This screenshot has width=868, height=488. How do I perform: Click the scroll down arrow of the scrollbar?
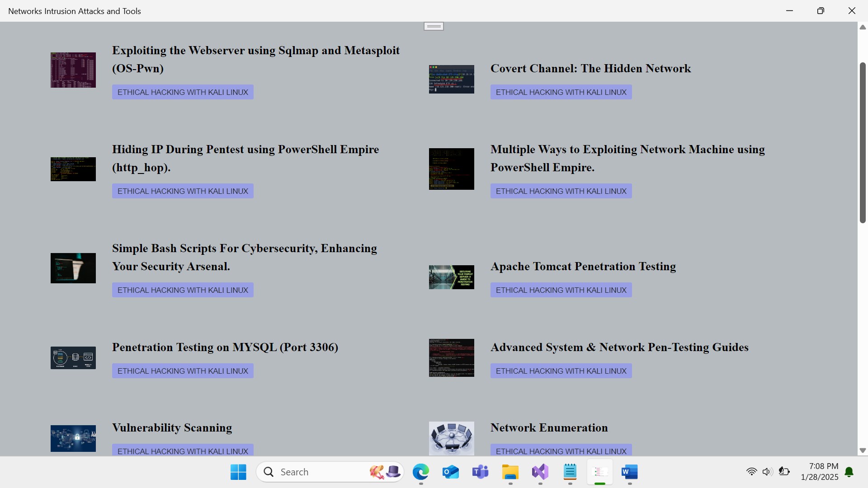point(862,450)
